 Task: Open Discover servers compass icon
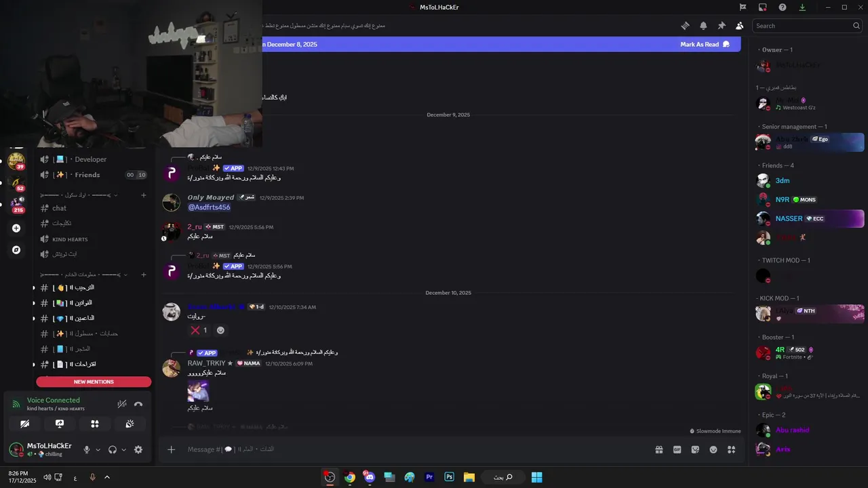[16, 250]
